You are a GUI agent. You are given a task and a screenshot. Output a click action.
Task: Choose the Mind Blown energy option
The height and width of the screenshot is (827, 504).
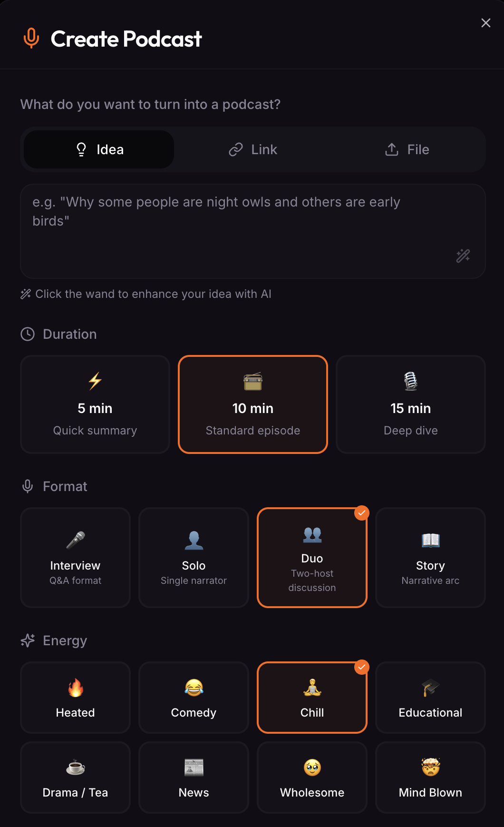430,778
